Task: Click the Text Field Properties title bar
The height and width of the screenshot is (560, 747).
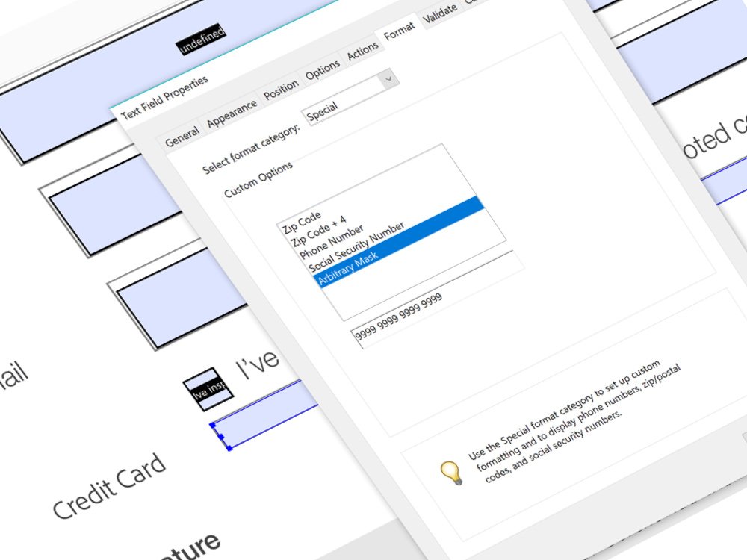Action: tap(164, 97)
